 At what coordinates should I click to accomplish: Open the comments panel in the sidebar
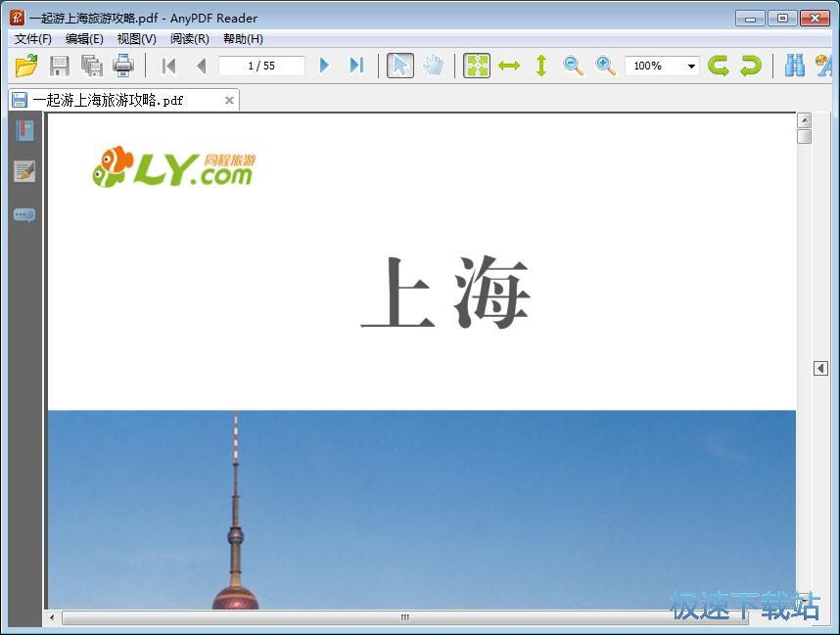click(24, 214)
